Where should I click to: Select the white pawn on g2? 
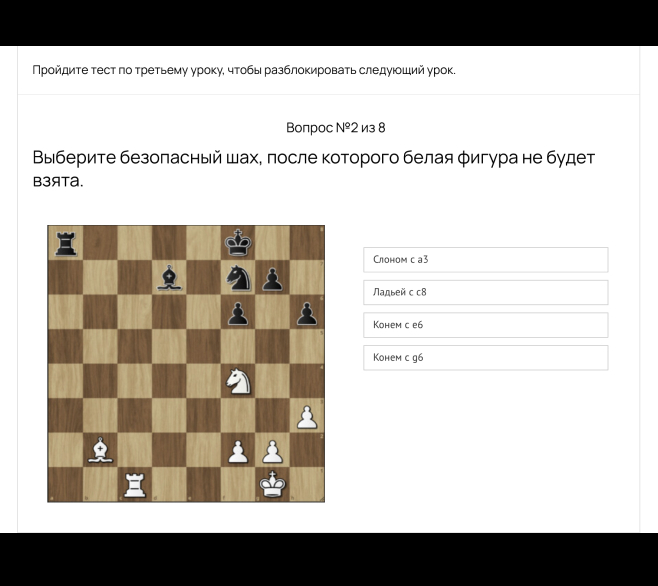pyautogui.click(x=273, y=450)
